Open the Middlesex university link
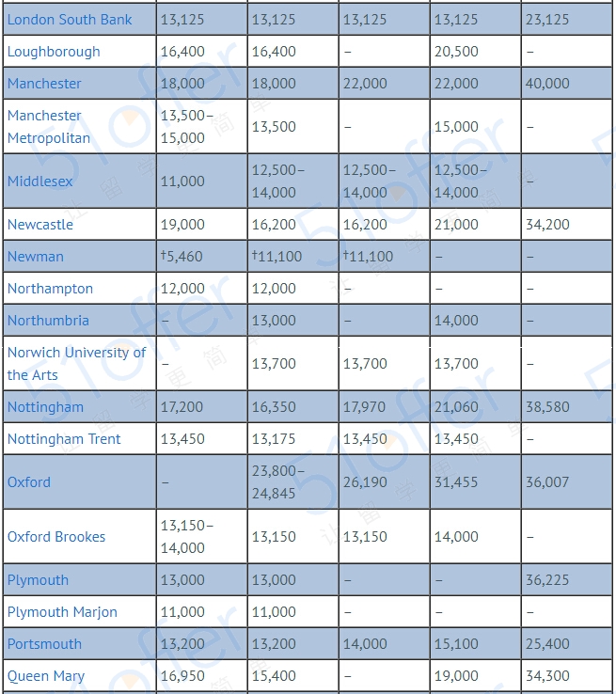Viewport: 616px width, 694px height. tap(40, 181)
